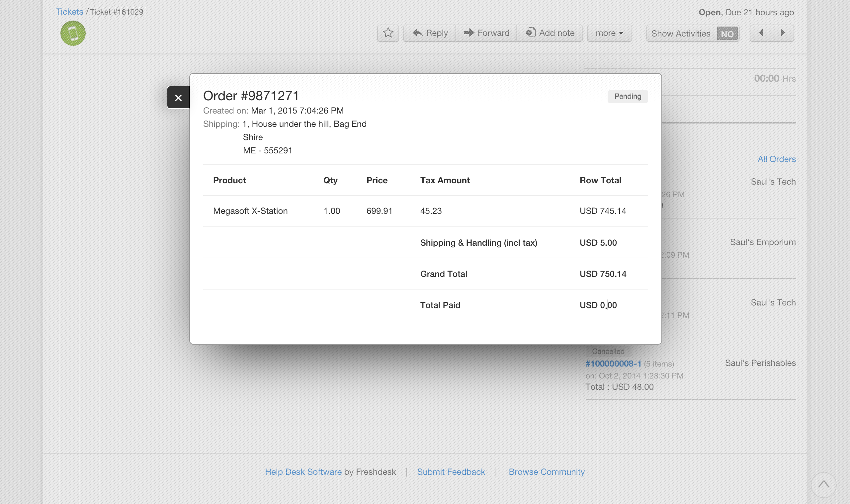Image resolution: width=850 pixels, height=504 pixels.
Task: Open the Tickets breadcrumb link
Action: pos(69,12)
